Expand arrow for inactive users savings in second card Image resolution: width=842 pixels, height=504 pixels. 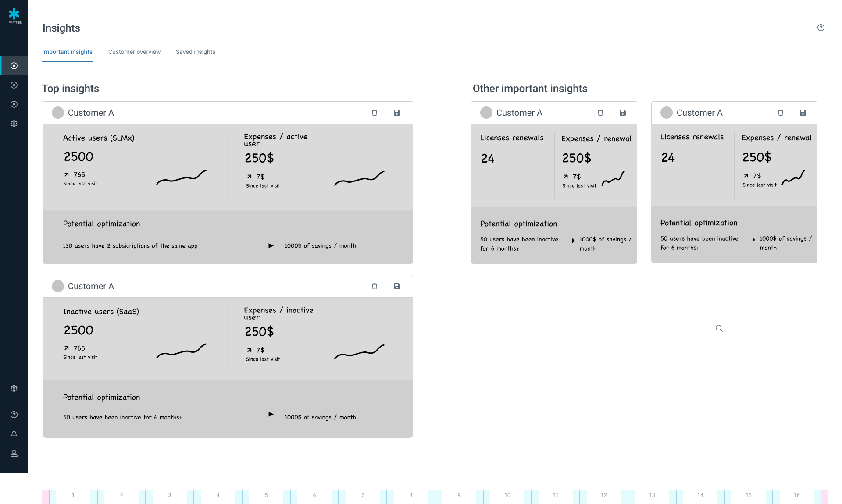[x=271, y=414]
